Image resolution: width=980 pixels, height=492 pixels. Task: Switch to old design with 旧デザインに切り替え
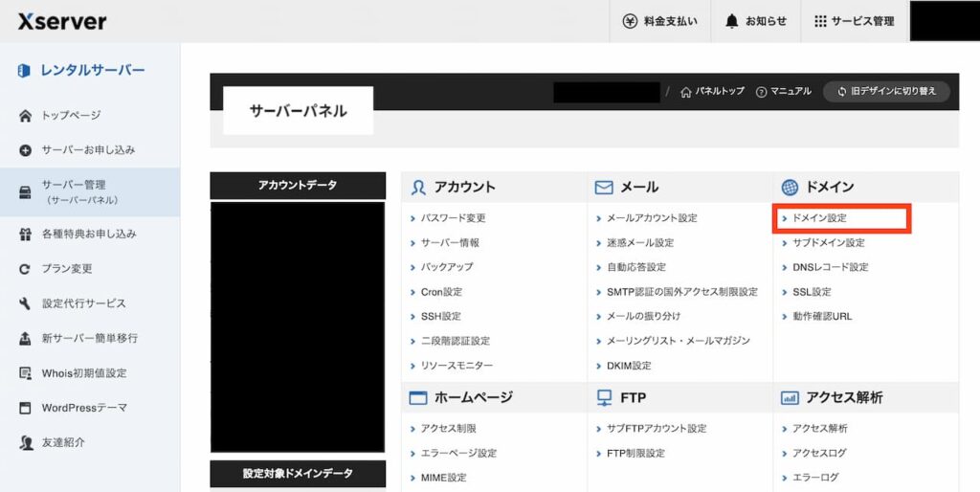(886, 92)
